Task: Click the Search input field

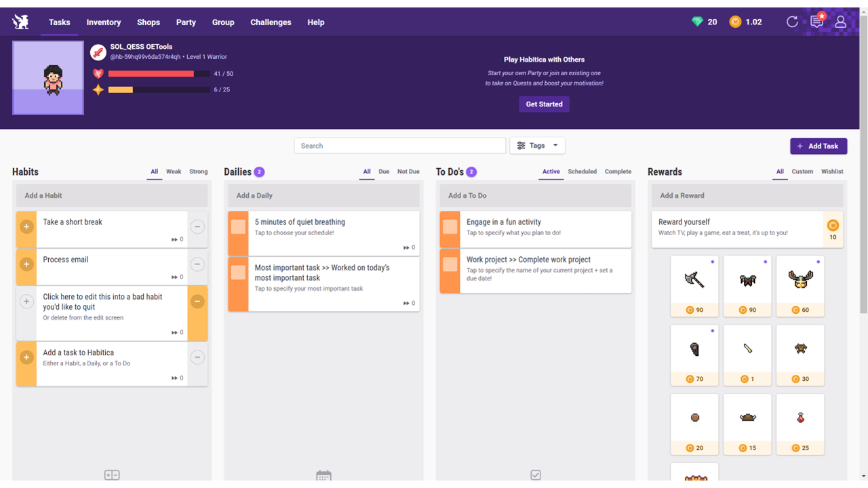Action: pyautogui.click(x=399, y=146)
